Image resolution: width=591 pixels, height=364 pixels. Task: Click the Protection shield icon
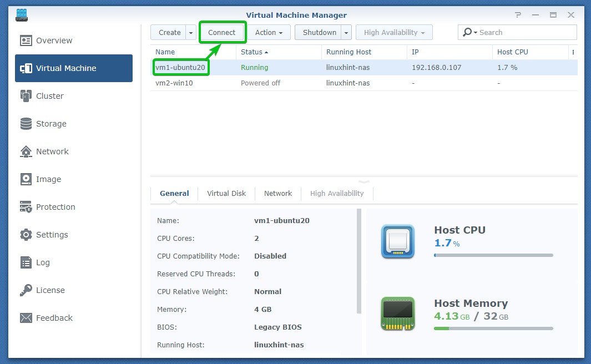26,207
